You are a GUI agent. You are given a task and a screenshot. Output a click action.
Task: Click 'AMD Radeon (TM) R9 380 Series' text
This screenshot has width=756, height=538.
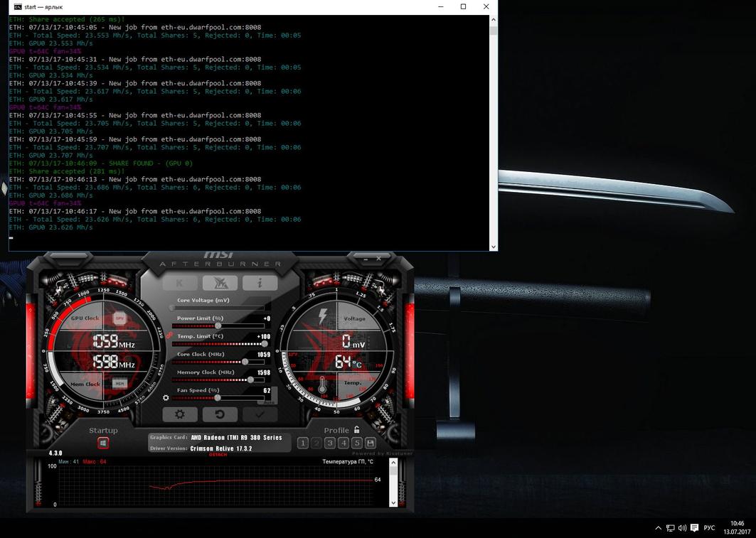(236, 437)
